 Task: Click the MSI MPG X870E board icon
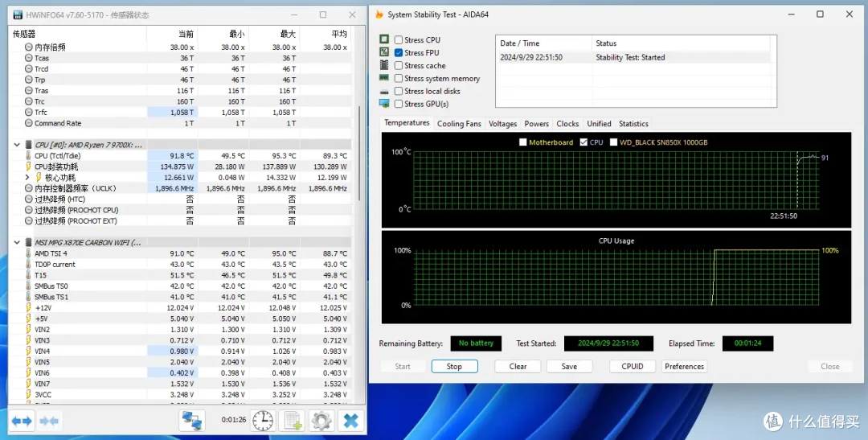(29, 243)
